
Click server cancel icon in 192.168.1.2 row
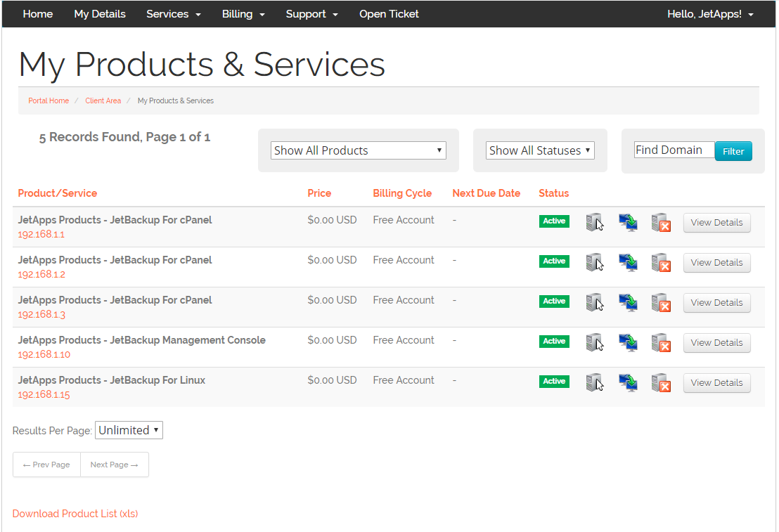[662, 262]
